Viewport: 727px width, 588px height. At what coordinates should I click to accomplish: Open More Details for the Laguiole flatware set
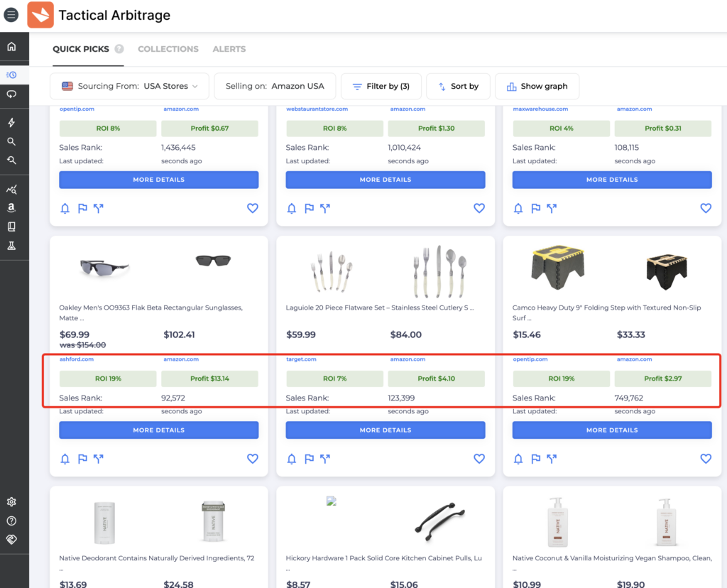(386, 430)
